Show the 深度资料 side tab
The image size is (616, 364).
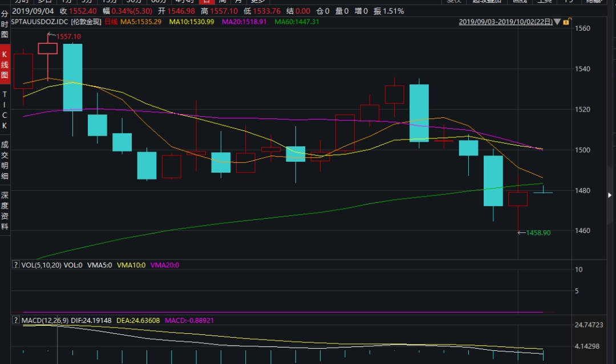pos(5,210)
